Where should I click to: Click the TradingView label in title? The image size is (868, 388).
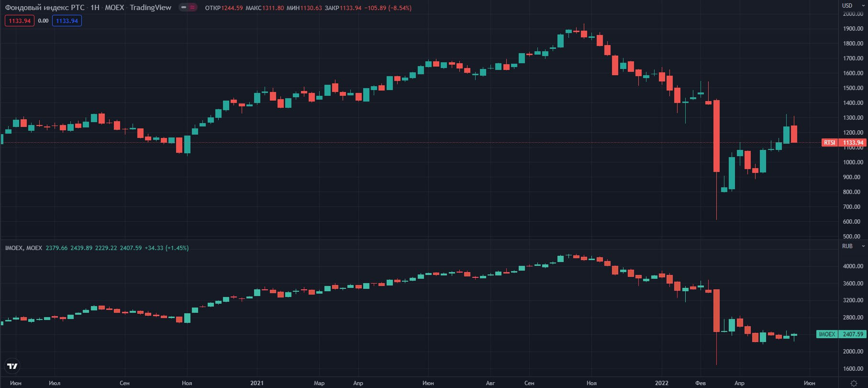[x=150, y=8]
